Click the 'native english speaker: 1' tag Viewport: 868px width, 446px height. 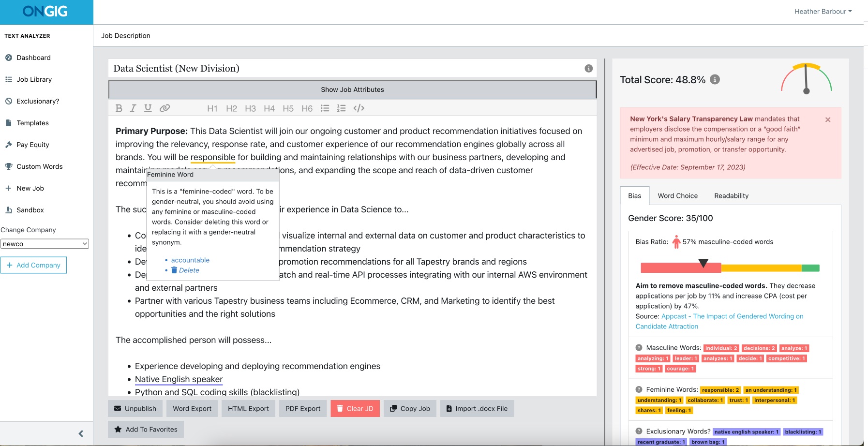(747, 432)
